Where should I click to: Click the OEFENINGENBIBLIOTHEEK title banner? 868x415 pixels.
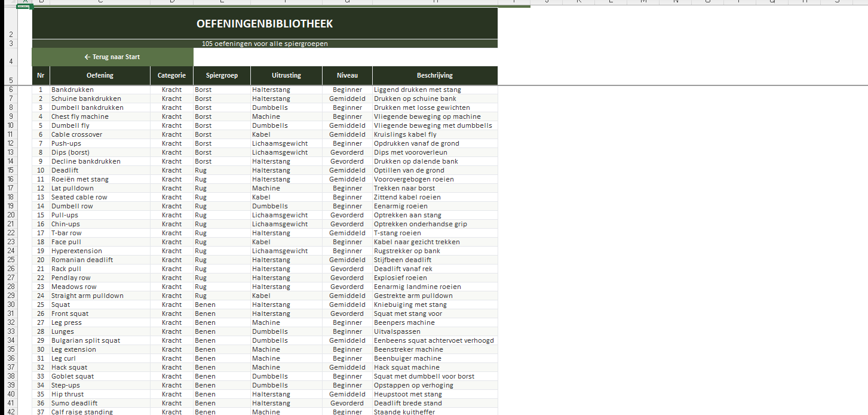pos(265,24)
